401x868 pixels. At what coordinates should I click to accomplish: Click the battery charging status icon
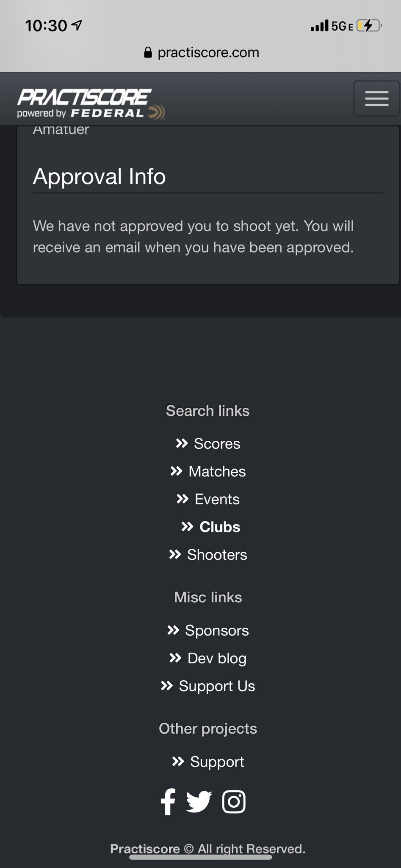[369, 26]
